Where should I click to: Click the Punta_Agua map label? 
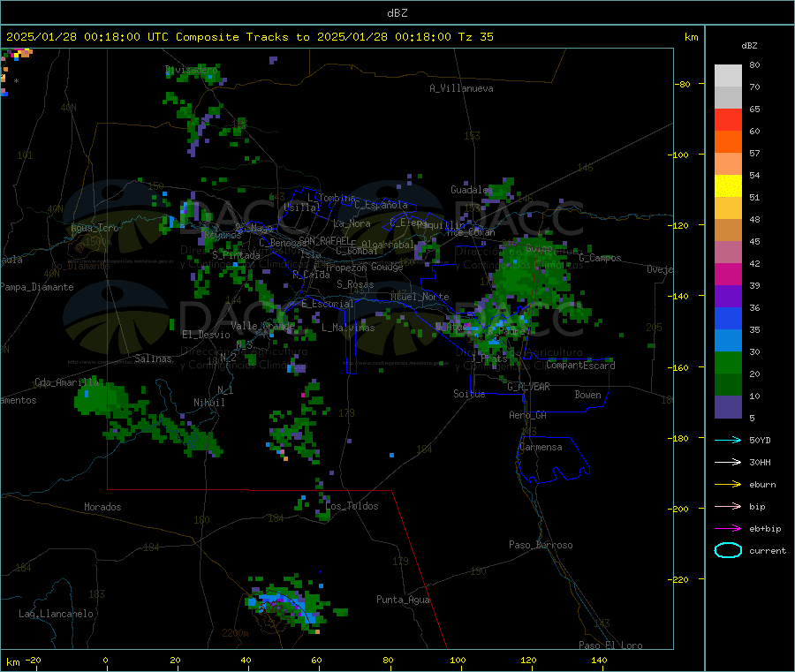click(403, 600)
